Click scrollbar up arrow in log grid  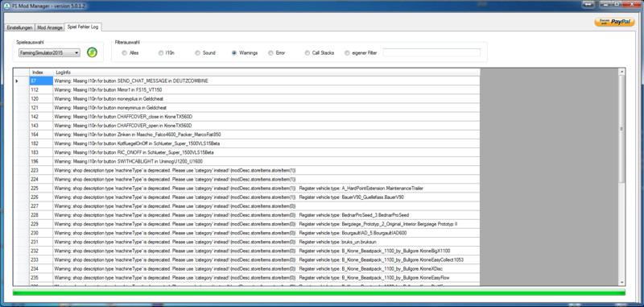(x=621, y=72)
